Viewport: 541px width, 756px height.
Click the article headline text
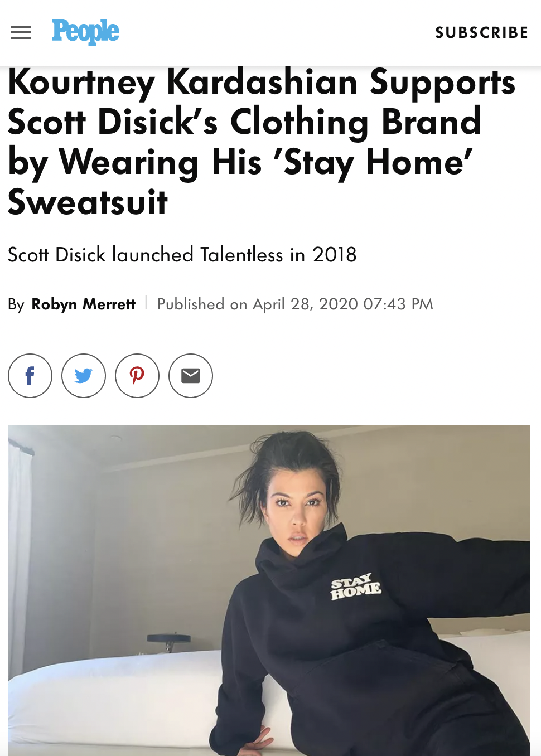tap(262, 142)
